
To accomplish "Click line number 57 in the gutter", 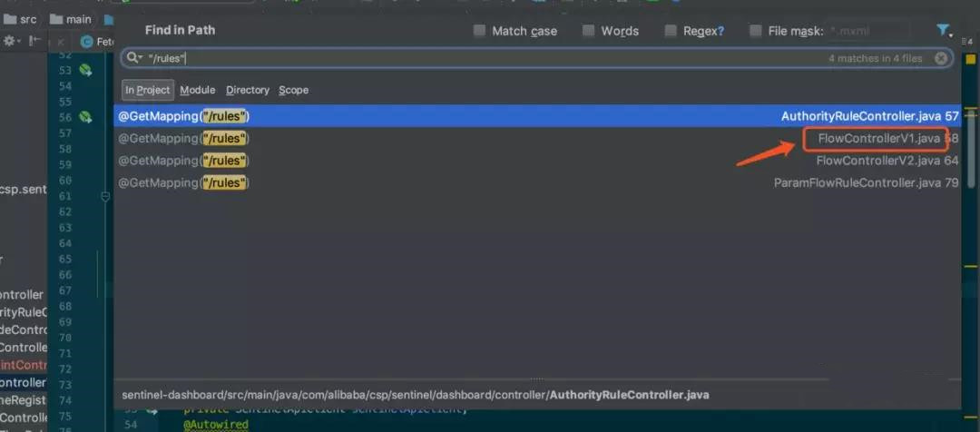I will click(65, 133).
